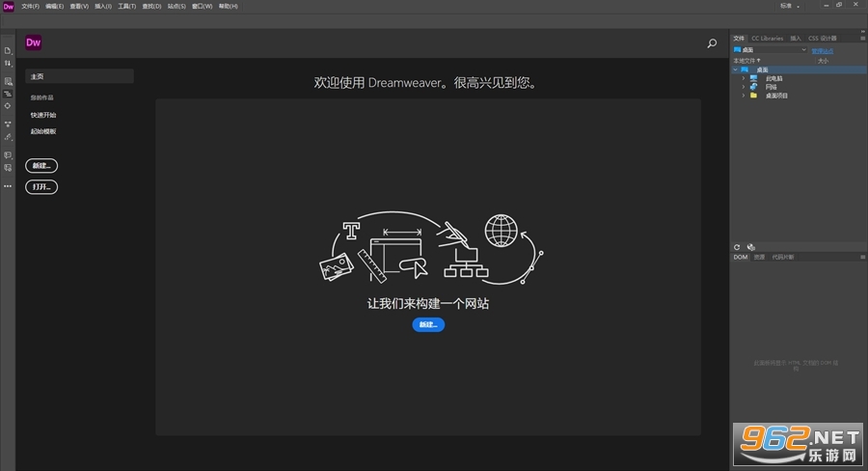The width and height of the screenshot is (868, 471).
Task: Open the 文件(F) menu
Action: [x=31, y=6]
